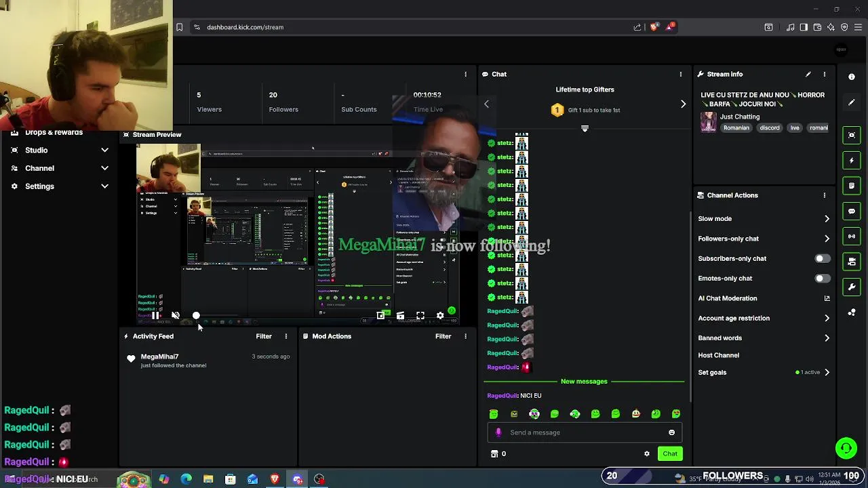The image size is (868, 488).
Task: Open Brave browser from Windows taskbar
Action: coord(275,479)
